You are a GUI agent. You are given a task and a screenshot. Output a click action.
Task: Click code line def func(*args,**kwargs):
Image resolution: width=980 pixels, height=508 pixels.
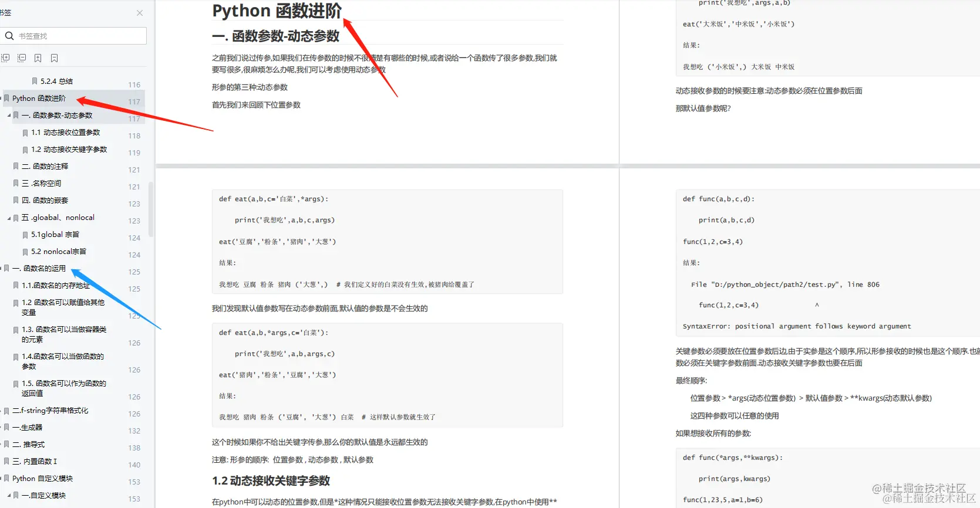point(733,458)
